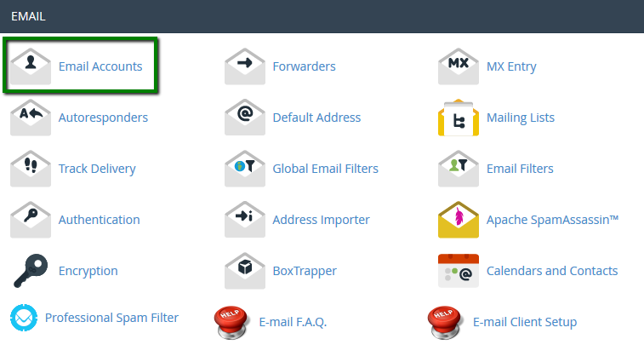Click the Track Delivery footprints icon

(x=31, y=169)
